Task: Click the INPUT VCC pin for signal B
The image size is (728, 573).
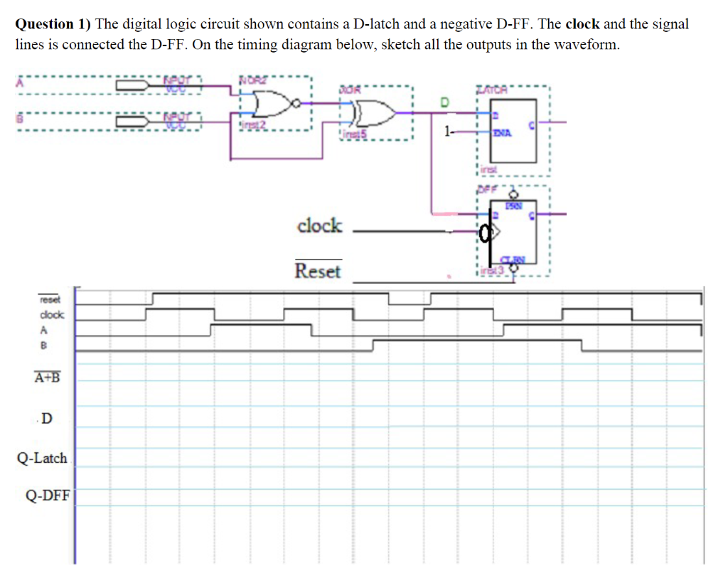Action: 132,119
